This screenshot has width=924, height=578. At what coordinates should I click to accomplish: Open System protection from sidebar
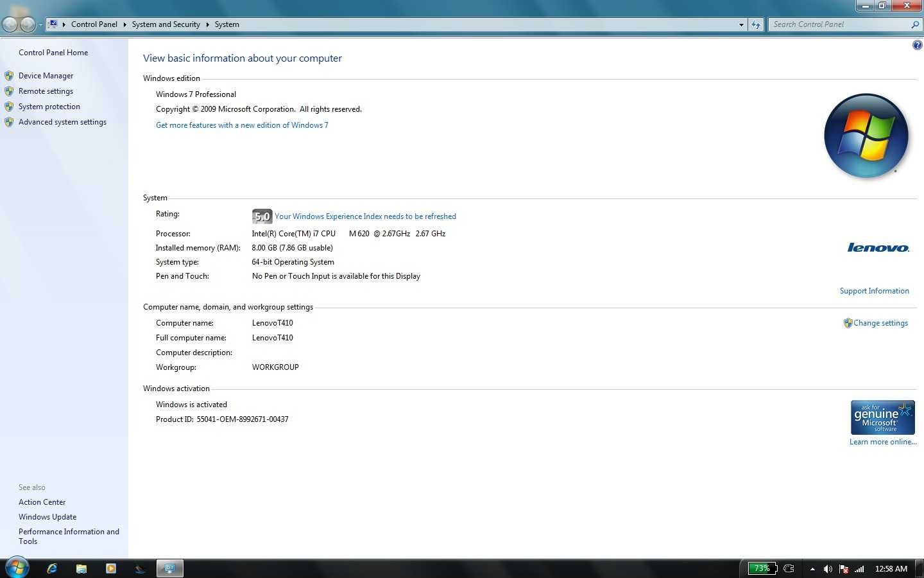pos(49,107)
